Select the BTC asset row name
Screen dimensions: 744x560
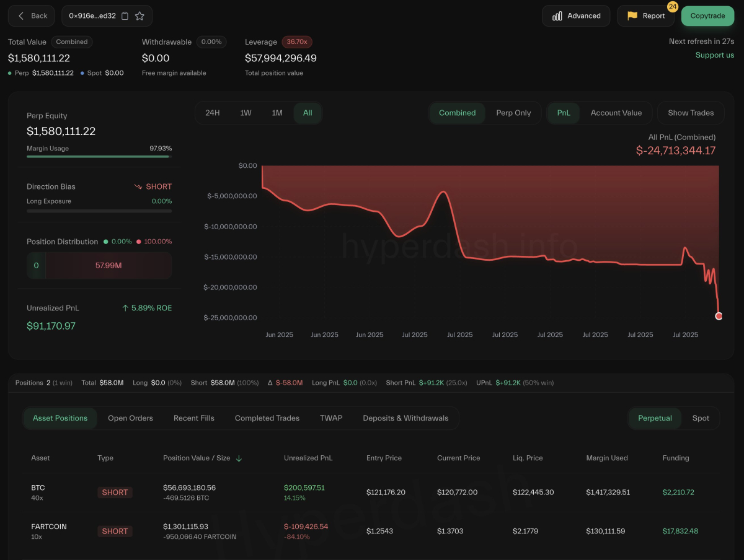pyautogui.click(x=38, y=488)
